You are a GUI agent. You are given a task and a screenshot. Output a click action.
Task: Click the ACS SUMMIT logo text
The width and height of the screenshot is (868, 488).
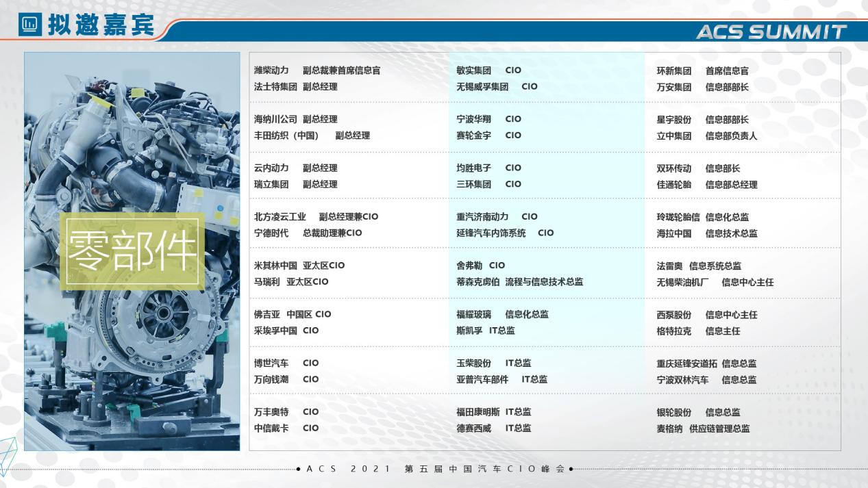click(x=771, y=31)
